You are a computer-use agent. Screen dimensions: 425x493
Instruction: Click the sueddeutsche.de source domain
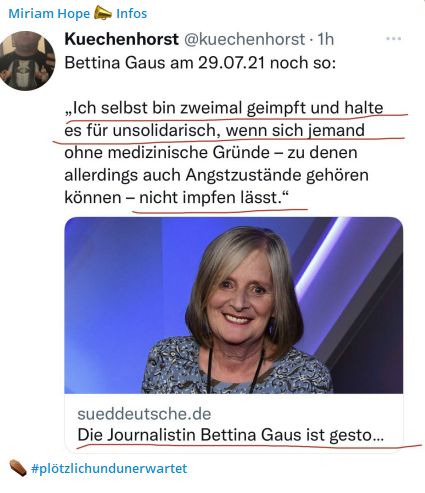click(144, 414)
